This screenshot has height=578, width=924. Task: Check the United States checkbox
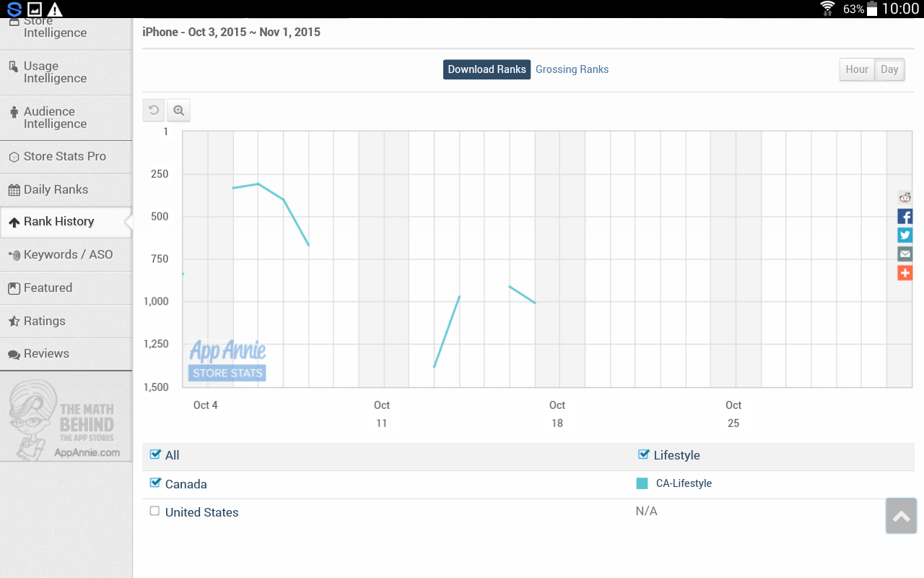tap(154, 511)
